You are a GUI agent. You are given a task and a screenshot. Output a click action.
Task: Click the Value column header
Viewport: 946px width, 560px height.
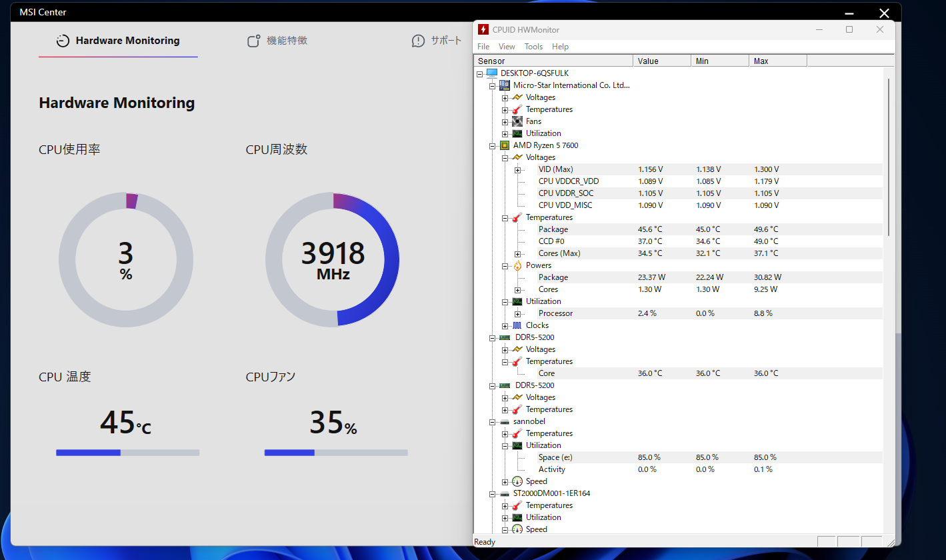tap(662, 61)
